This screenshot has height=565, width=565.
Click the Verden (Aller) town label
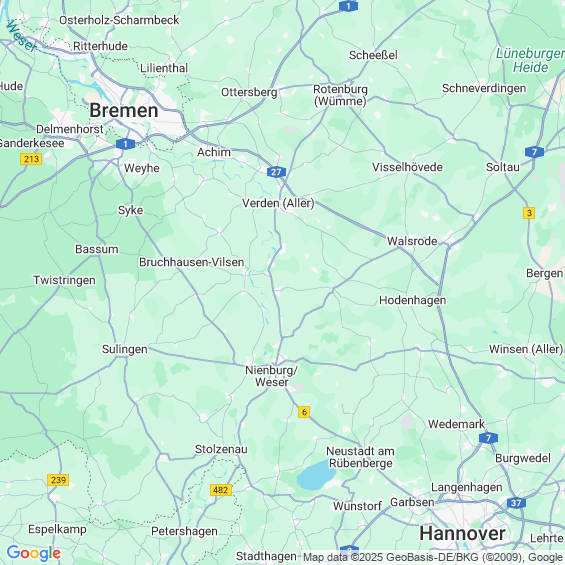pyautogui.click(x=278, y=203)
